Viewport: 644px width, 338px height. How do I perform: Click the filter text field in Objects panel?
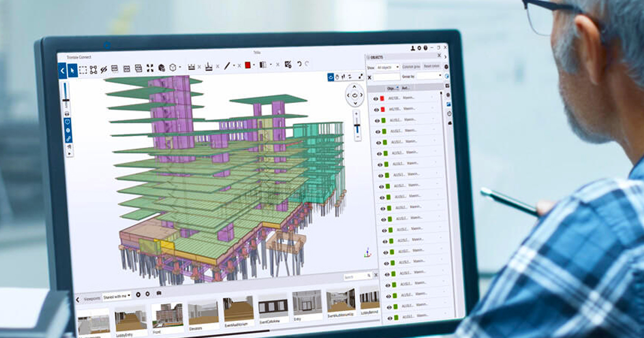pos(387,77)
